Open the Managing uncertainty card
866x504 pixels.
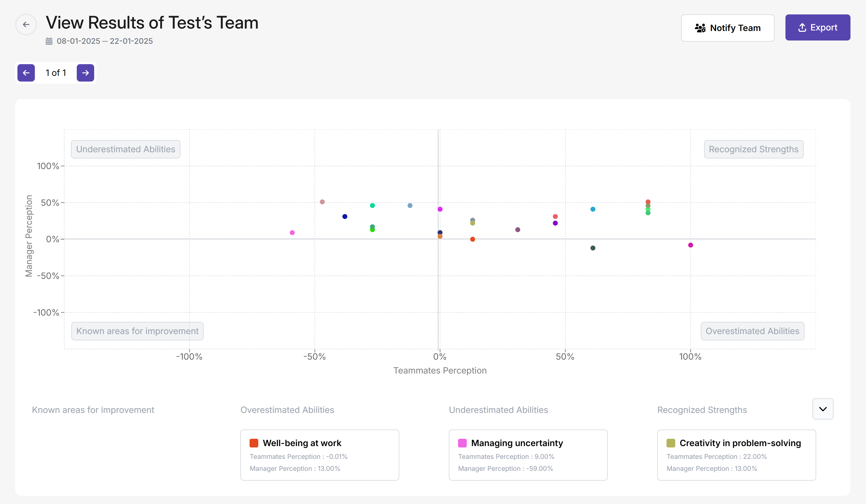tap(528, 455)
